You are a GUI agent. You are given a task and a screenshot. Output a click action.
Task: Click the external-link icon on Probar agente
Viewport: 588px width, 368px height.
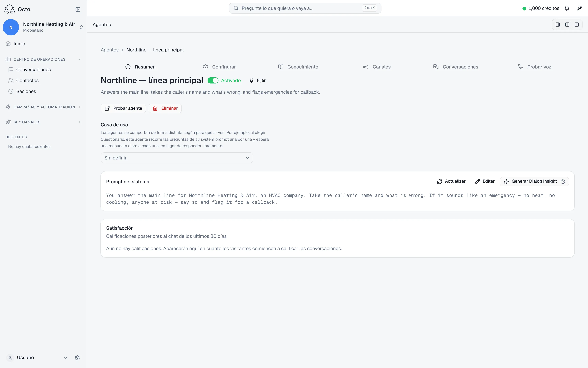[107, 108]
